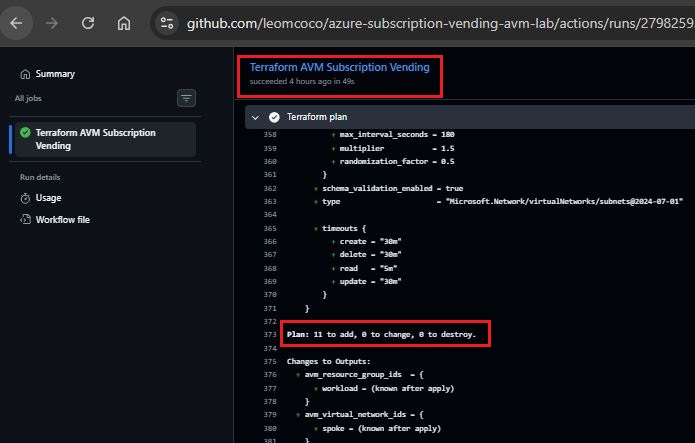Screen dimensions: 695x443
Task: Click the green success icon of sidebar job
Action: (x=26, y=132)
